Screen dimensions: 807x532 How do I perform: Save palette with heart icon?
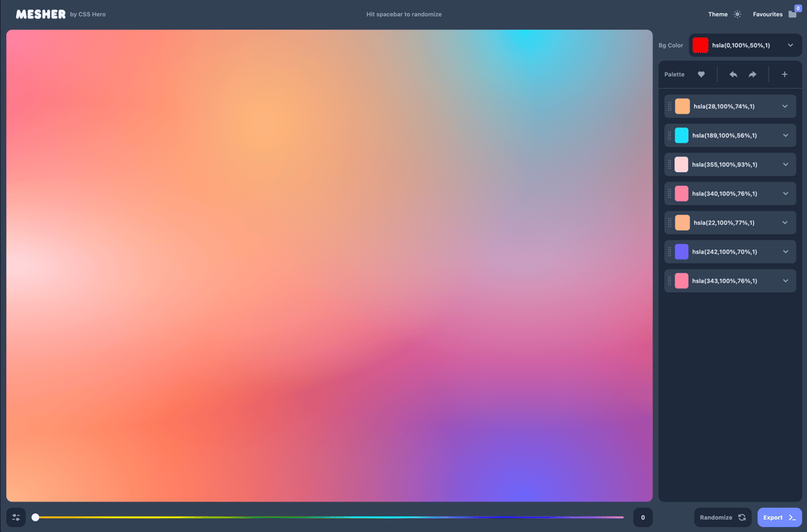(701, 75)
